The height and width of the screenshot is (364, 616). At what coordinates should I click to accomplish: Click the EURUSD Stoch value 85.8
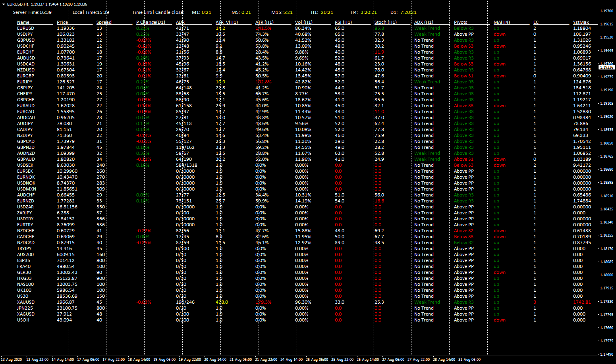click(379, 28)
